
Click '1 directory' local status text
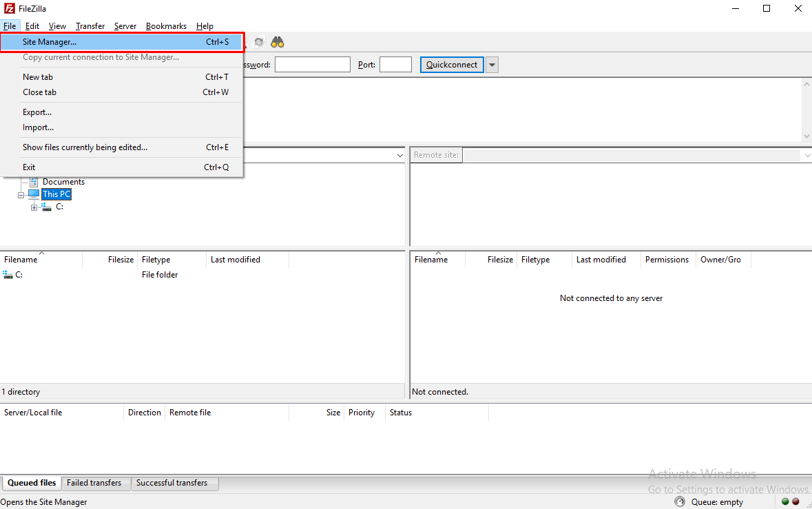(21, 392)
